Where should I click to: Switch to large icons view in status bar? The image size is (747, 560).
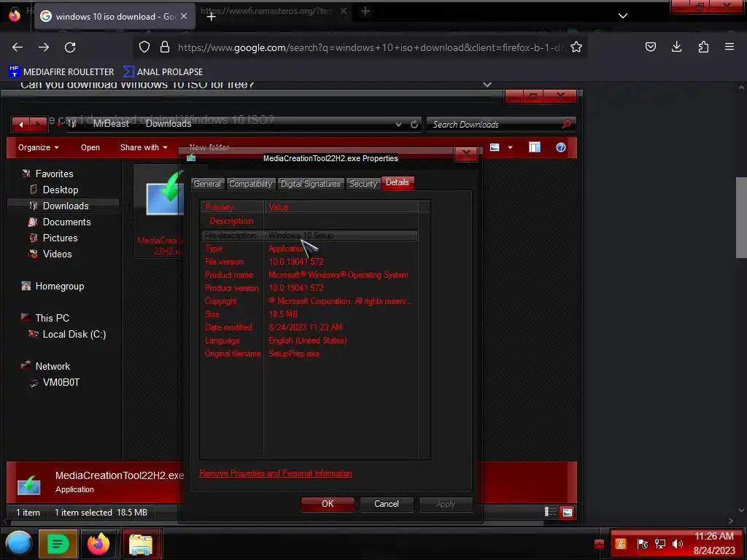tap(568, 513)
